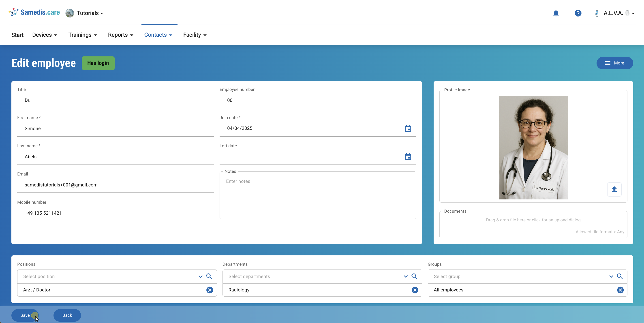Image resolution: width=644 pixels, height=323 pixels.
Task: Save the employee changes
Action: [x=25, y=315]
